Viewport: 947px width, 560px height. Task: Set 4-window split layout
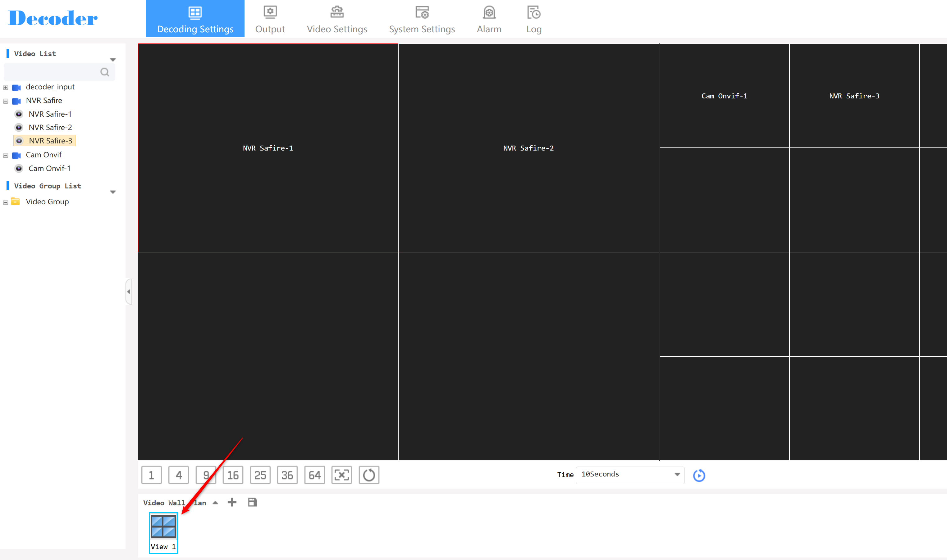pos(179,475)
